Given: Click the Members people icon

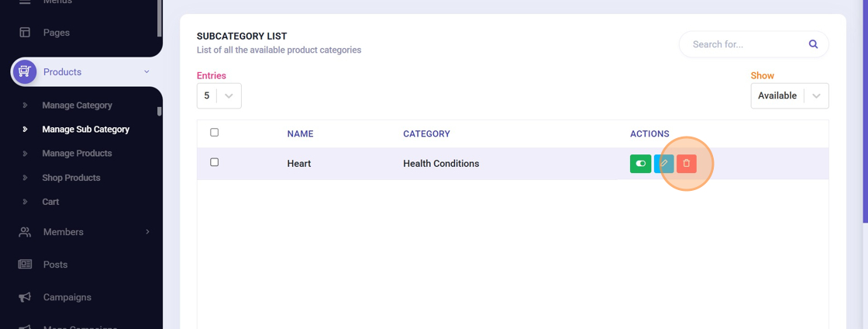Looking at the screenshot, I should (25, 232).
